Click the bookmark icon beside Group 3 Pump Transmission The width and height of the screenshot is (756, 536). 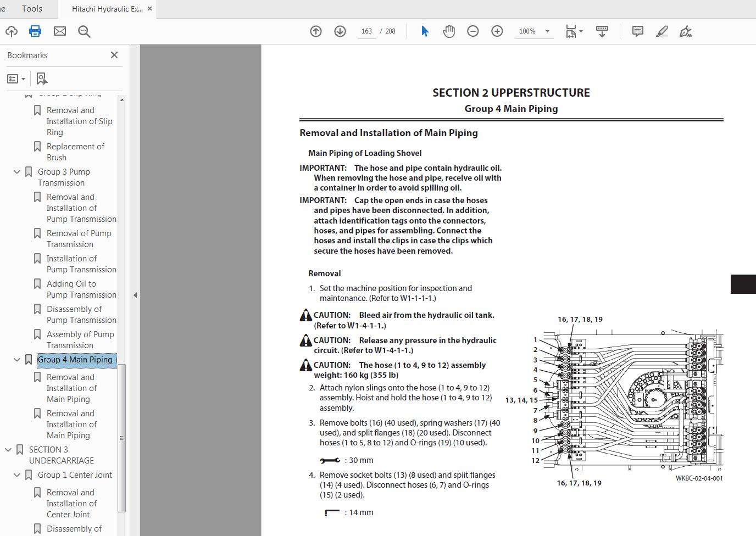point(29,172)
